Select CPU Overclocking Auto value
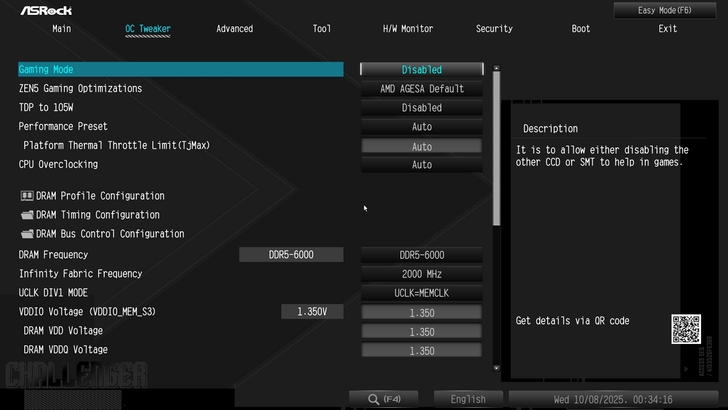The width and height of the screenshot is (728, 410). [x=421, y=165]
